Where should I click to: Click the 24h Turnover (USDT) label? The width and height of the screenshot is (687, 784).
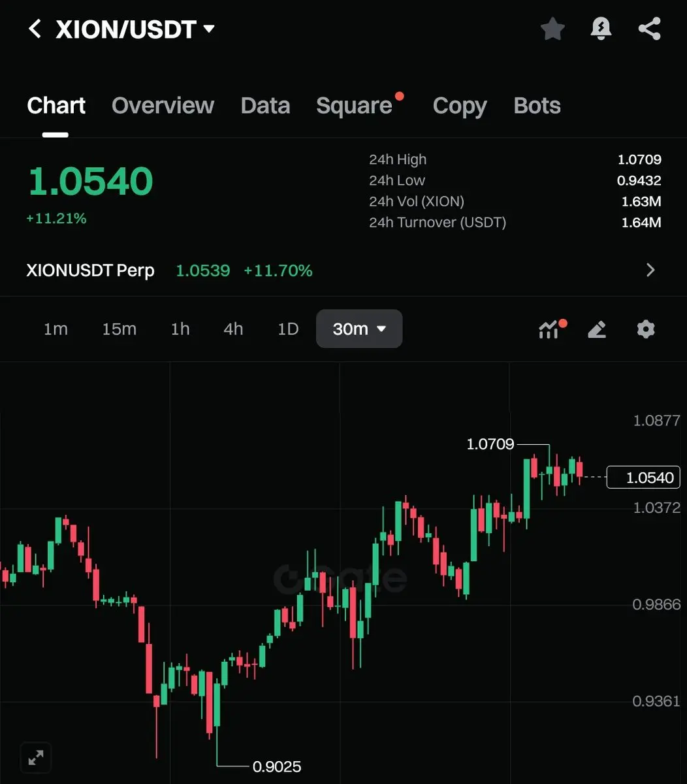coord(438,222)
